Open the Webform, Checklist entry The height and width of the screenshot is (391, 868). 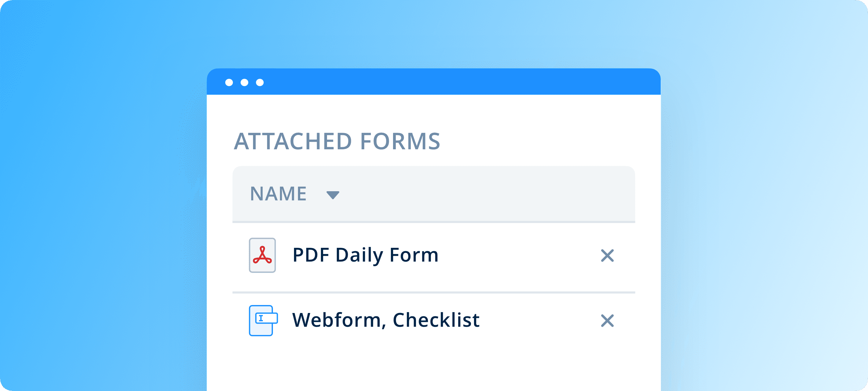point(385,320)
